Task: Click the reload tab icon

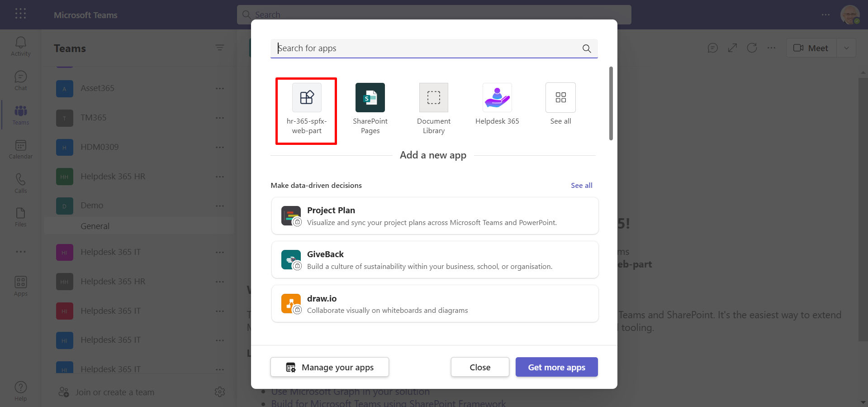Action: click(752, 48)
